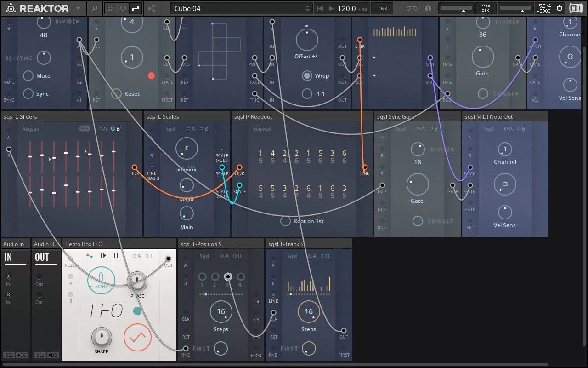
Task: Select the highlighted cable view-mode icon
Action: [x=135, y=8]
